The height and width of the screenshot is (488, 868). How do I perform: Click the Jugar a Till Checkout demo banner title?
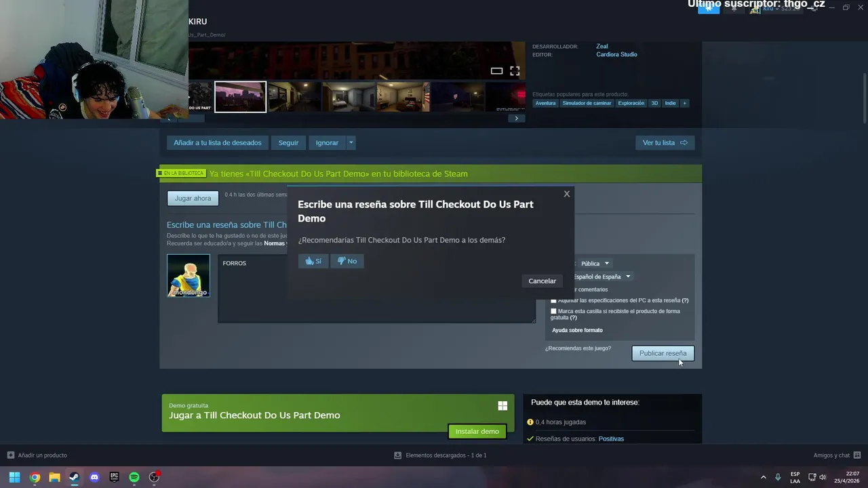(x=254, y=415)
